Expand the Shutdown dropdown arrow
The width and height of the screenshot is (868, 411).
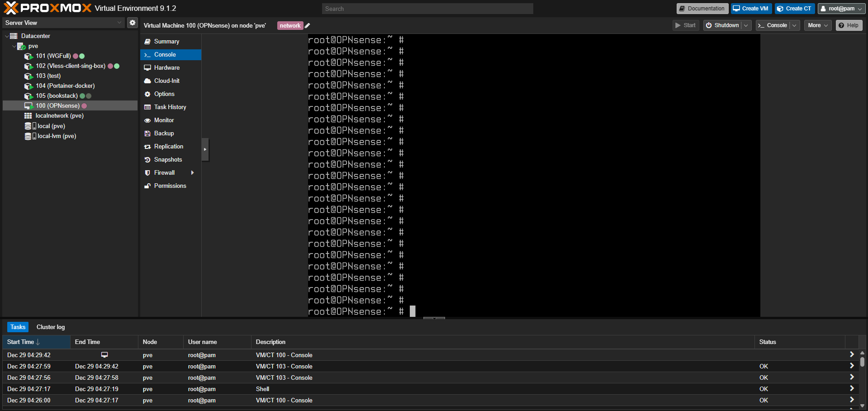[746, 25]
